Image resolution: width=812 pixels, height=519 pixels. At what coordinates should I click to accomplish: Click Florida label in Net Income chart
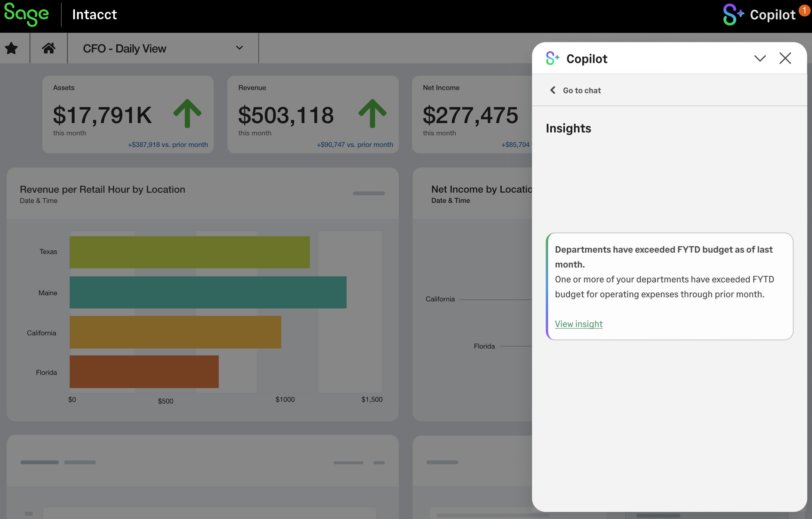pyautogui.click(x=484, y=346)
